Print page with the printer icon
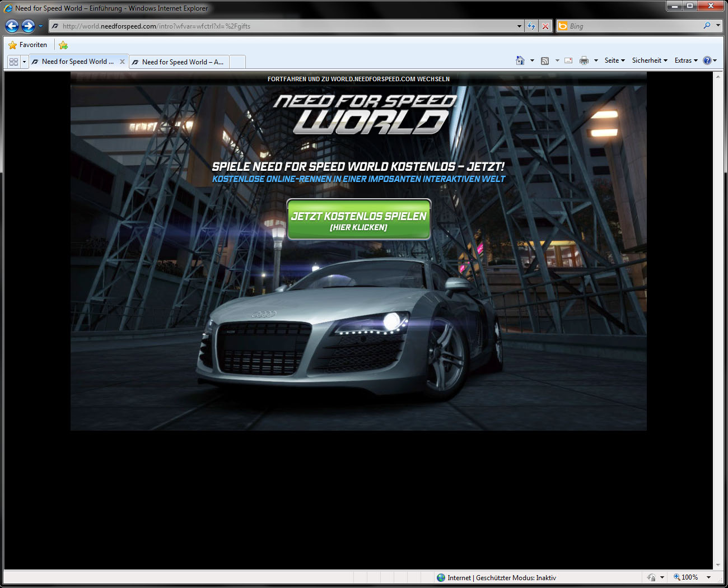 tap(584, 60)
